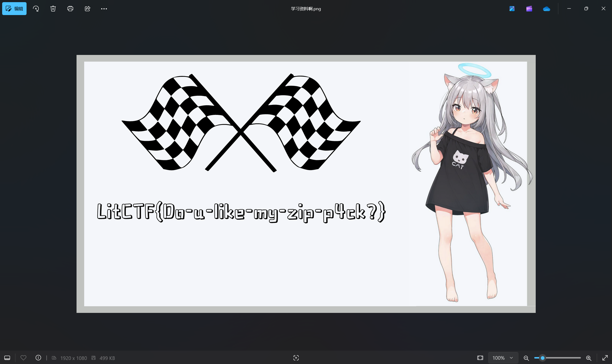Launch the Clipchamp video editor icon
This screenshot has width=612, height=364.
tap(529, 9)
